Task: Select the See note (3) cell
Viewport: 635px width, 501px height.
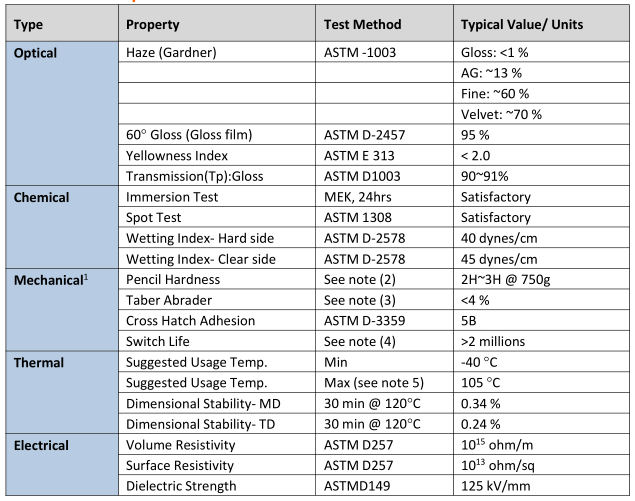Action: [384, 300]
